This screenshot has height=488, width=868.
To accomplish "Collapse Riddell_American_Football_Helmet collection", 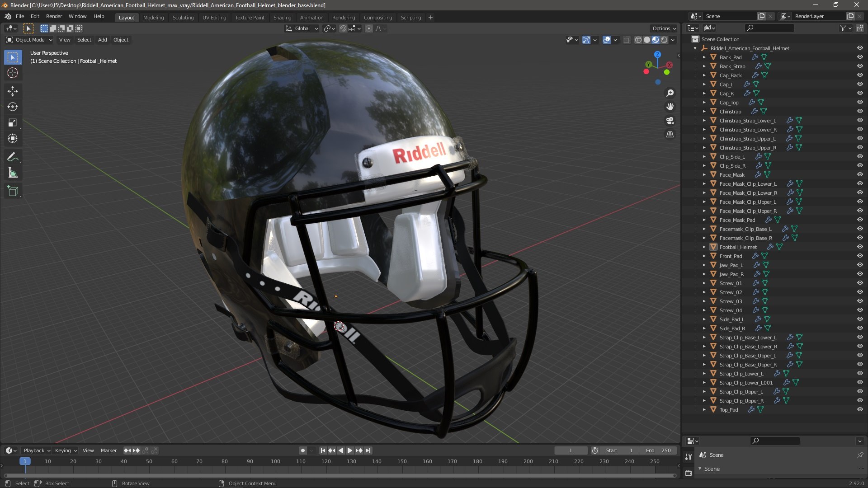I will [695, 48].
